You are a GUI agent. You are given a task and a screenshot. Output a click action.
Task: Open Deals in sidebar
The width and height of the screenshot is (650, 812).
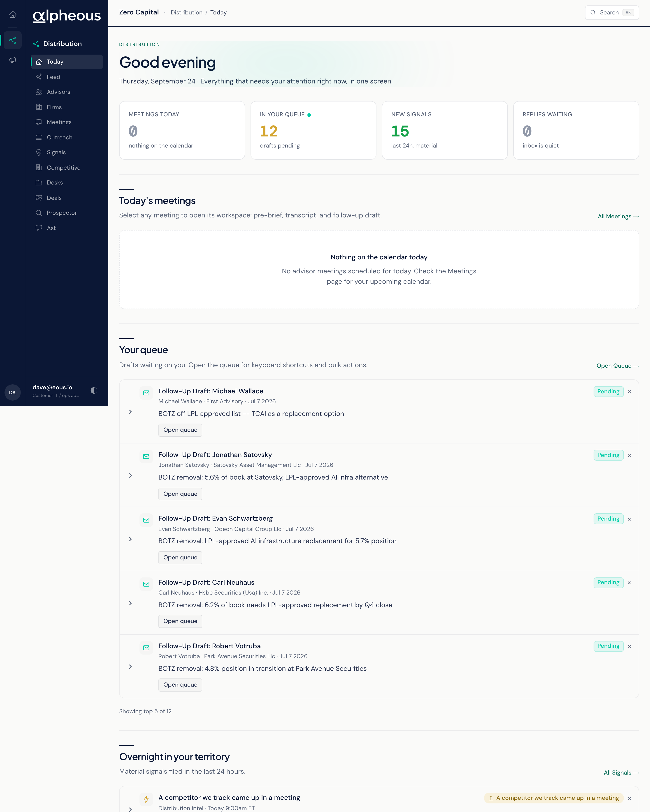(67, 198)
